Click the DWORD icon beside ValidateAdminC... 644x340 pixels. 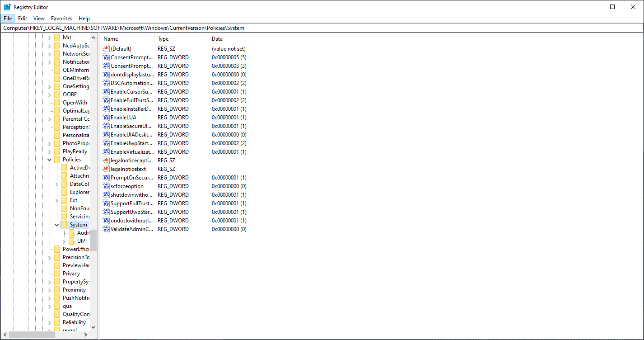[106, 229]
